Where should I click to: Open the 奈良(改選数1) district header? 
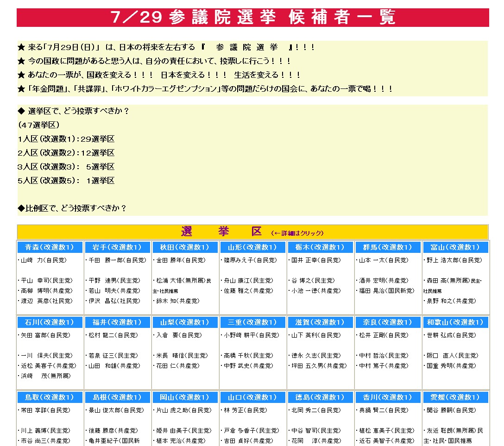point(388,322)
